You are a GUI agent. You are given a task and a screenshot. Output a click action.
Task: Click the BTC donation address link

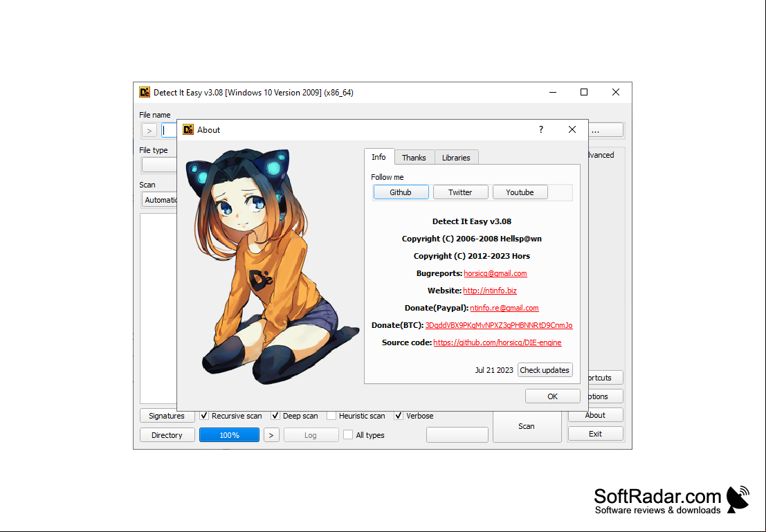[499, 325]
